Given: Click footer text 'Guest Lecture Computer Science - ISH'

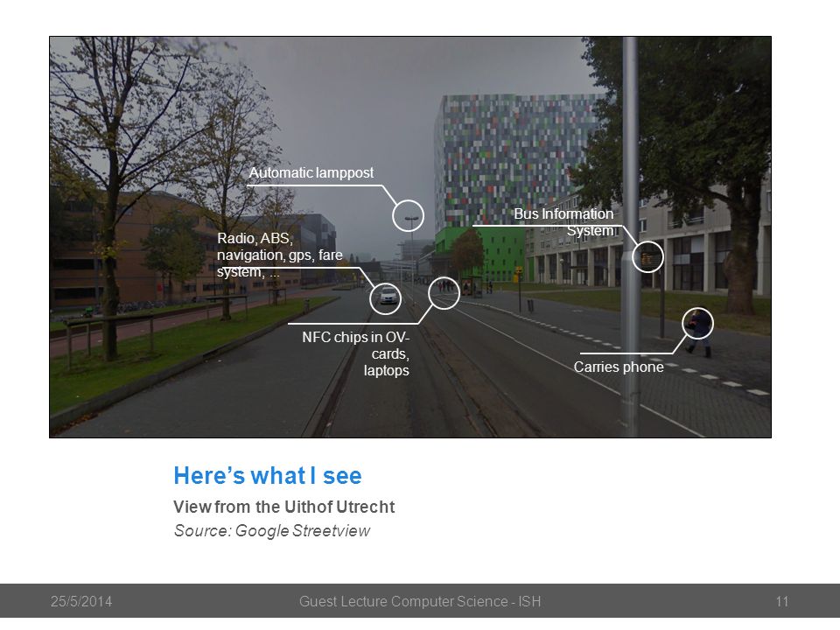Looking at the screenshot, I should [x=420, y=602].
